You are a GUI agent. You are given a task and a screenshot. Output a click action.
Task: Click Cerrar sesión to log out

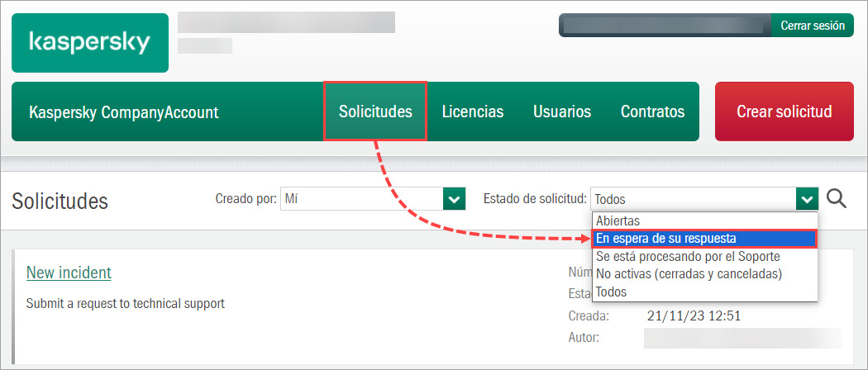[813, 26]
